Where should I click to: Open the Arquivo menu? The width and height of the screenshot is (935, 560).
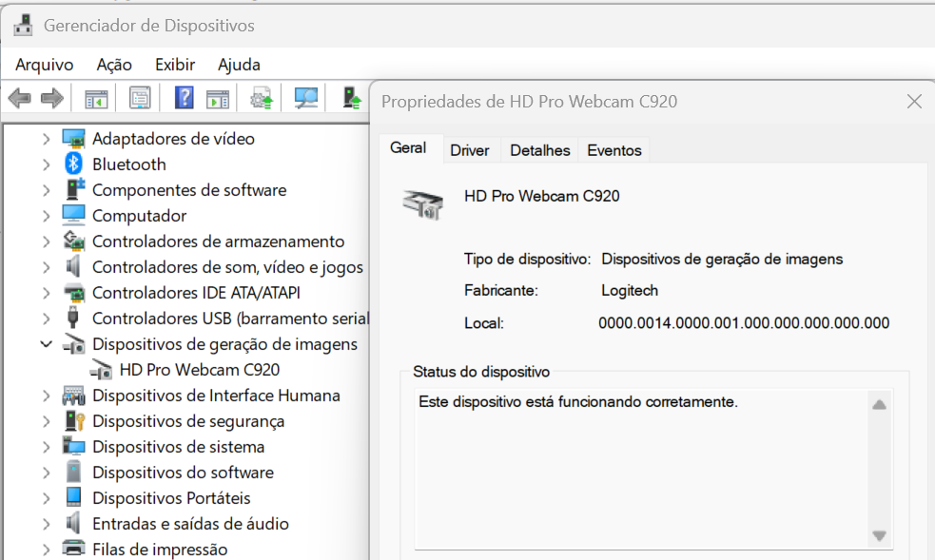45,65
